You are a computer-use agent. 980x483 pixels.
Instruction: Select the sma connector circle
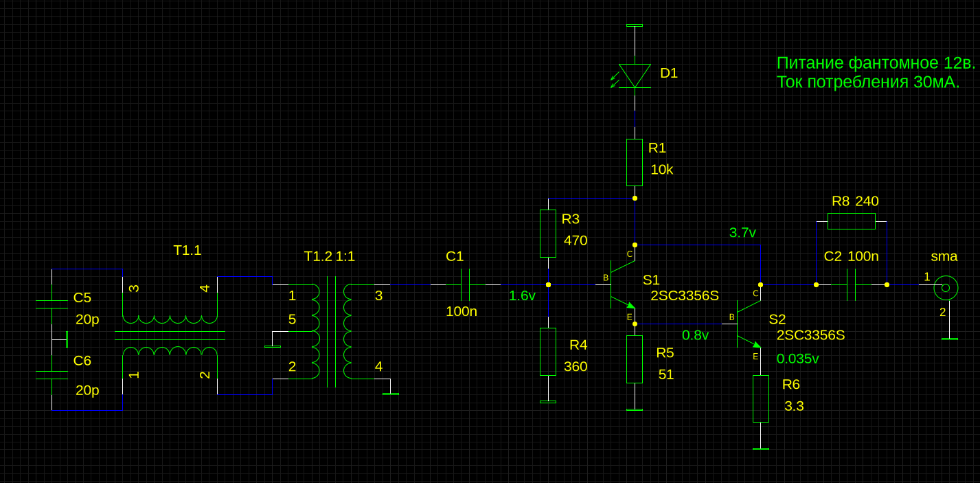(945, 288)
